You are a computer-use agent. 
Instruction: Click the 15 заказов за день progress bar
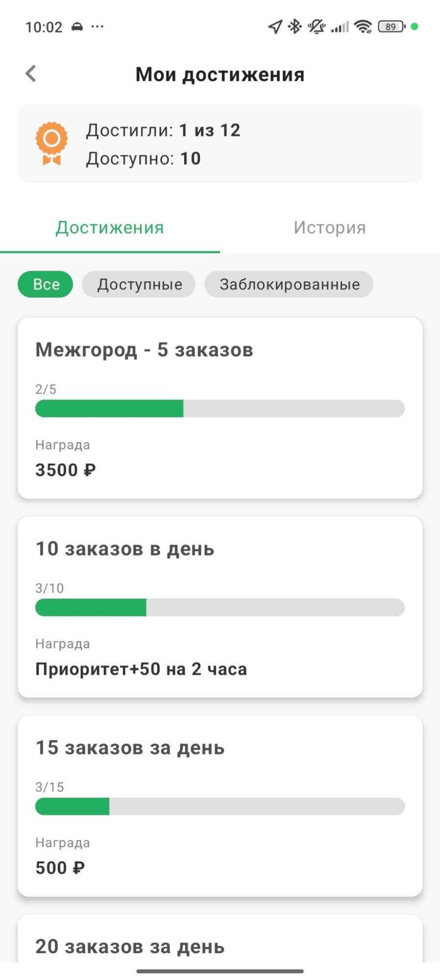click(220, 806)
